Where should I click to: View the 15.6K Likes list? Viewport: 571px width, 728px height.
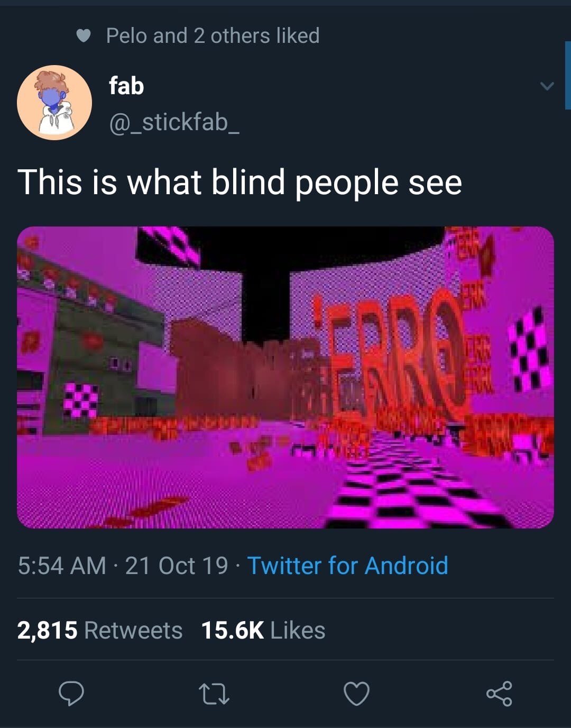[x=263, y=630]
